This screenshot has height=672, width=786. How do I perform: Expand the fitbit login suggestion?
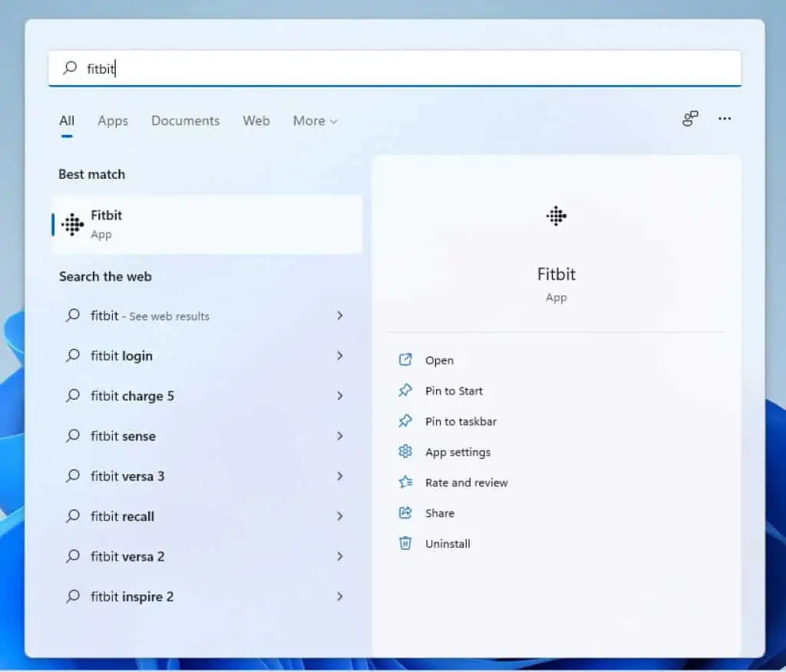[x=340, y=356]
